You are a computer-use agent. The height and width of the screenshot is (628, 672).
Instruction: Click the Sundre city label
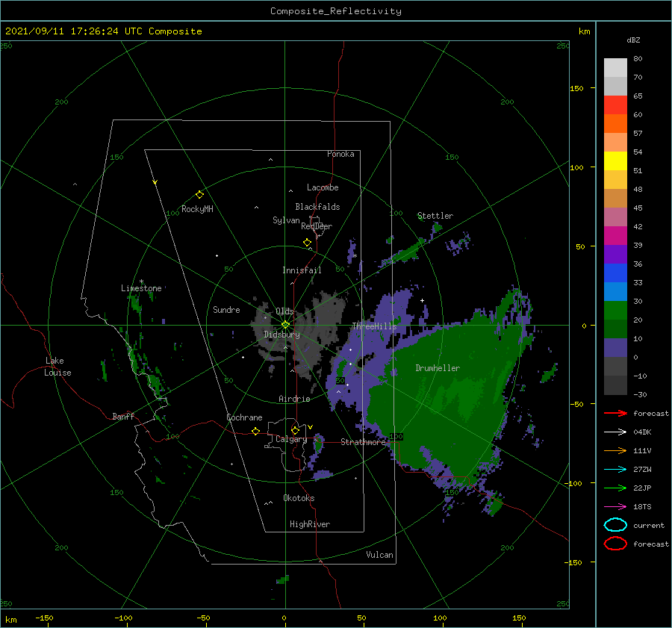[226, 309]
